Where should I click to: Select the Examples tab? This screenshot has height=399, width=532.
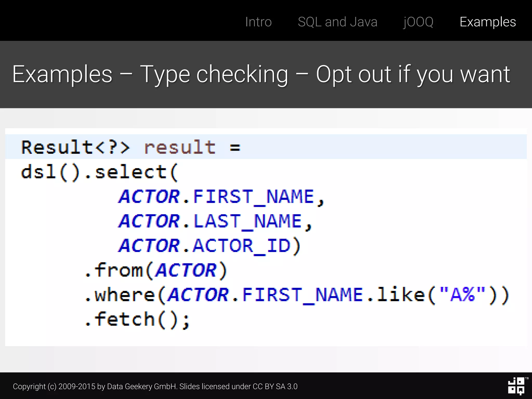[x=488, y=22]
